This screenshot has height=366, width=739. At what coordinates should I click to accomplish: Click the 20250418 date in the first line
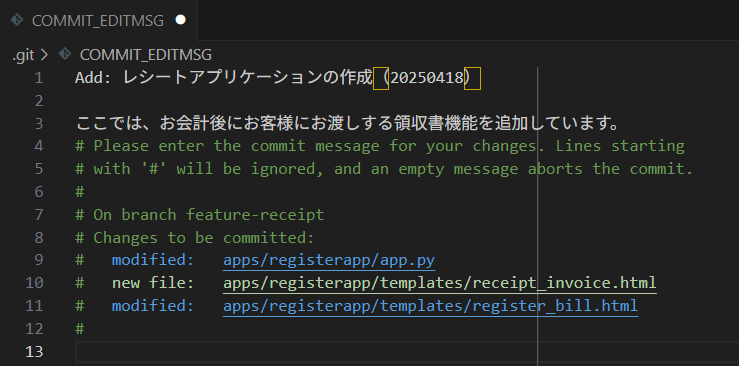[427, 78]
